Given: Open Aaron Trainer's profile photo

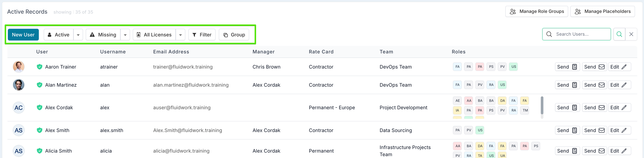Looking at the screenshot, I should [x=19, y=67].
